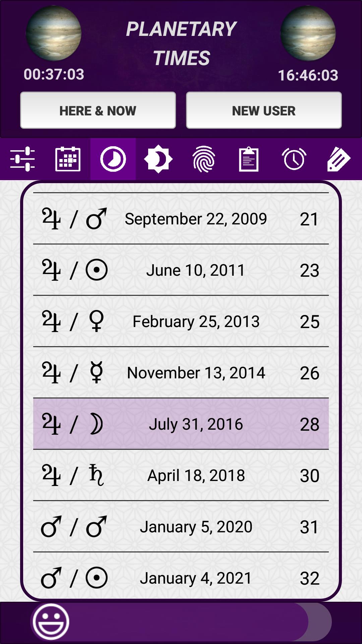The width and height of the screenshot is (362, 644).
Task: Tap the right Jupiter planet image
Action: (x=308, y=34)
